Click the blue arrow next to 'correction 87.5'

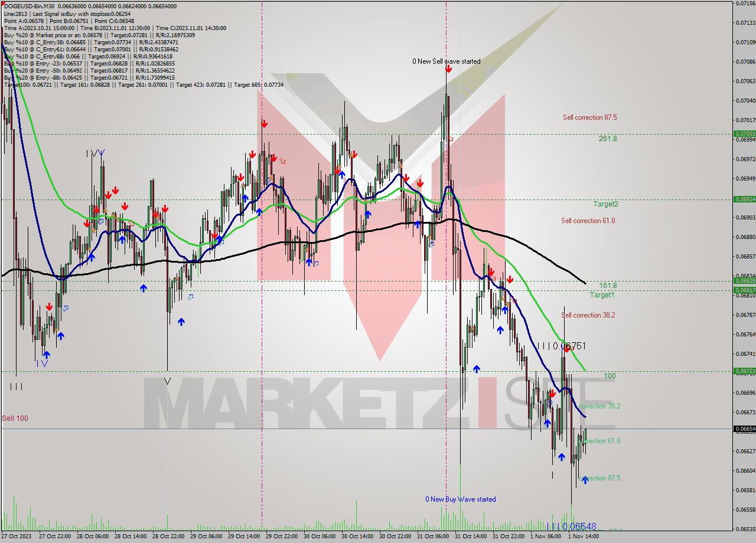tap(585, 480)
